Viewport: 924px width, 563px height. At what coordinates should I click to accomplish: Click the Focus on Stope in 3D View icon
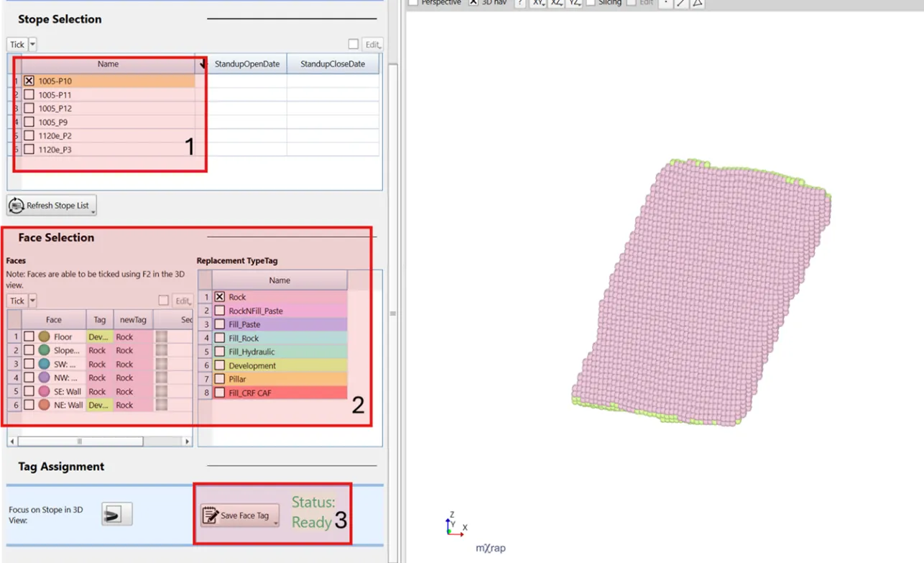click(116, 514)
